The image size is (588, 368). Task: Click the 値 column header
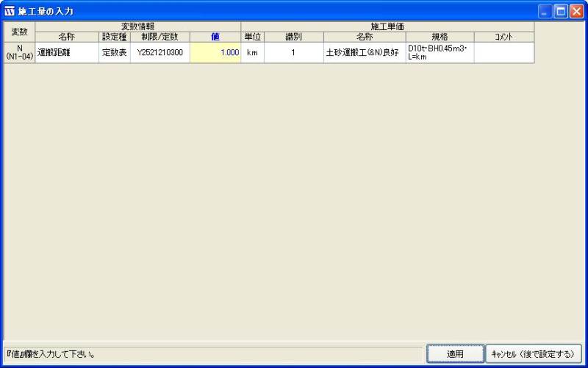click(215, 37)
